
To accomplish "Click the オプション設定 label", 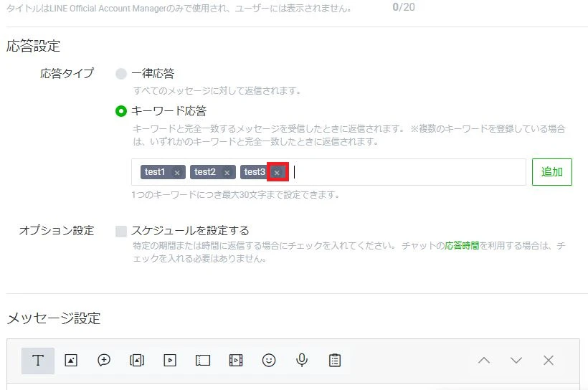I will coord(57,230).
